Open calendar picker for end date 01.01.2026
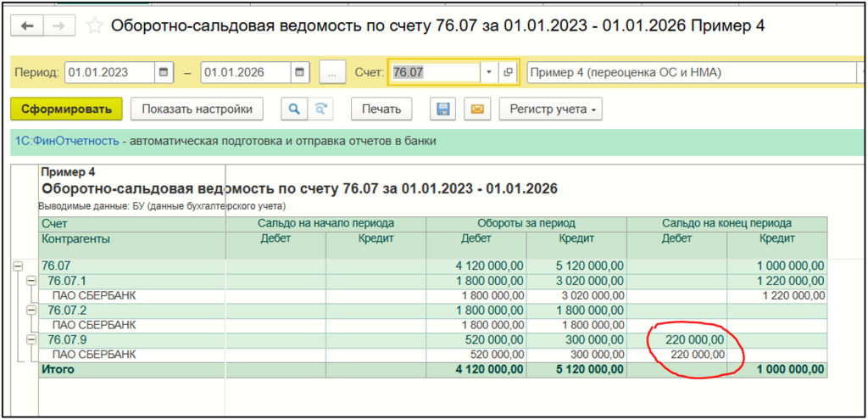This screenshot has height=420, width=868. coord(301,73)
